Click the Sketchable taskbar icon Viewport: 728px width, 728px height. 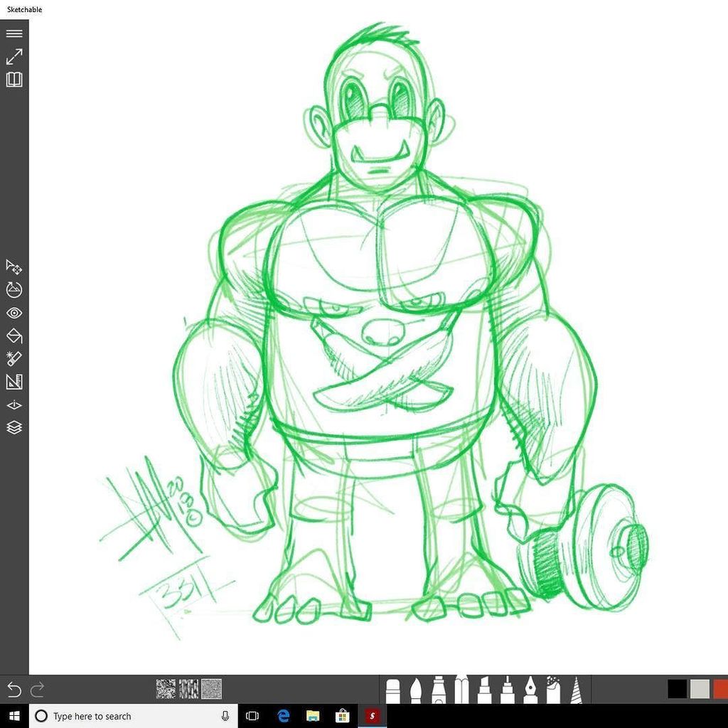pyautogui.click(x=372, y=716)
